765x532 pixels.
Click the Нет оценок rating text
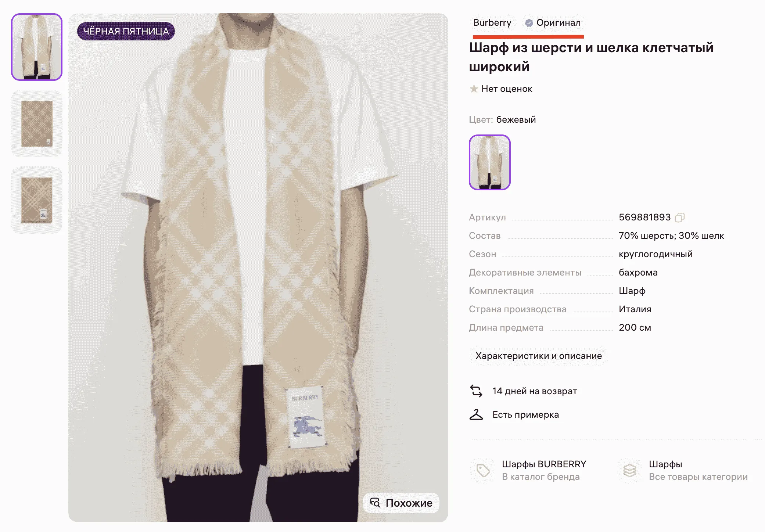(x=506, y=89)
